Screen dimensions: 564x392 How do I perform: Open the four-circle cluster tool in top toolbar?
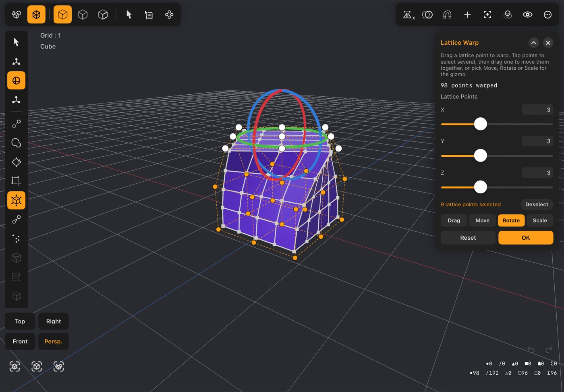point(169,15)
